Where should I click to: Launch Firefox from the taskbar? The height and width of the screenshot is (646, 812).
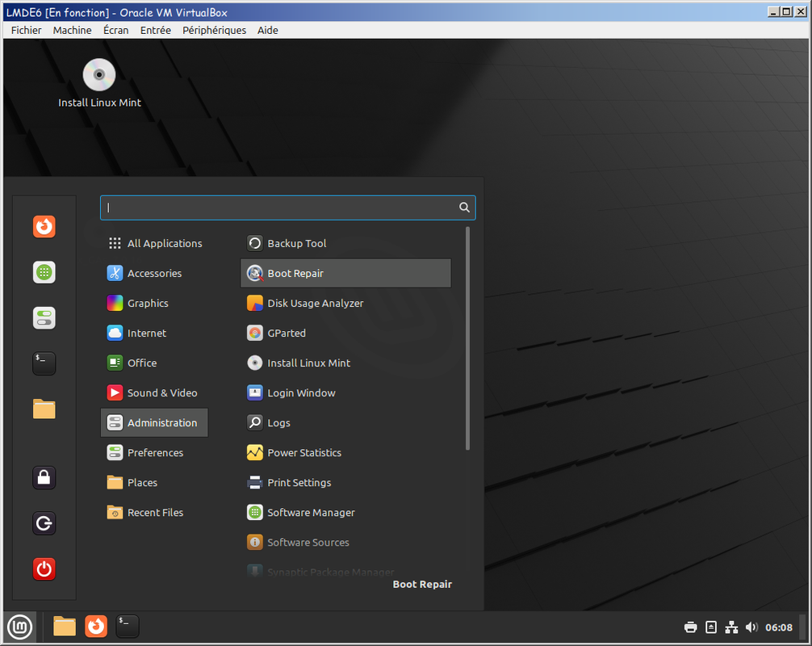coord(96,627)
